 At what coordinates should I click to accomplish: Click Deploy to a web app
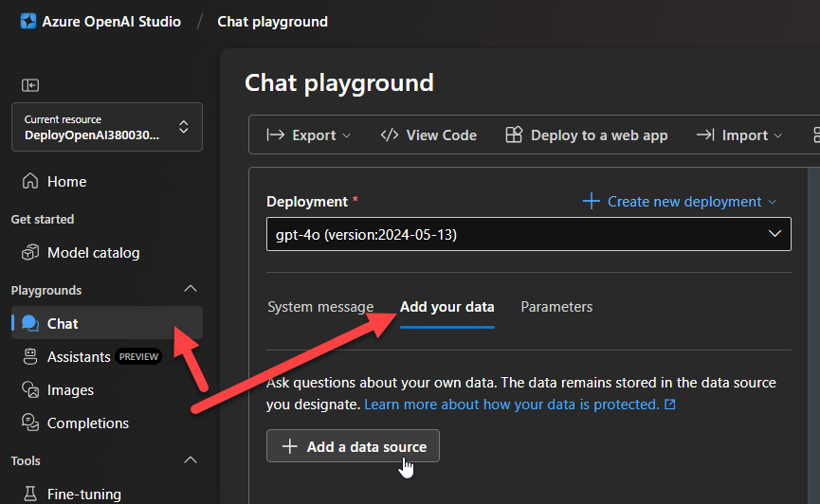point(587,135)
